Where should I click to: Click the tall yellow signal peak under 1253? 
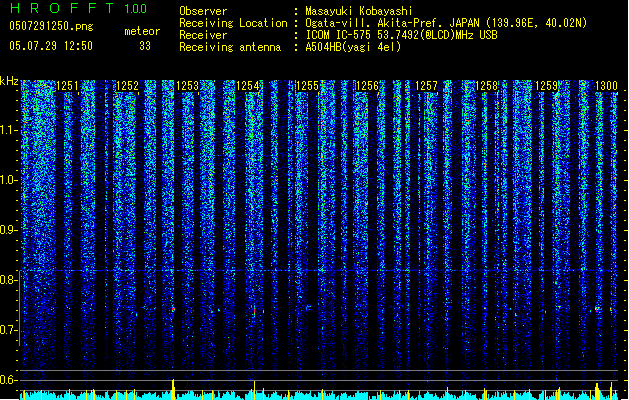(173, 389)
